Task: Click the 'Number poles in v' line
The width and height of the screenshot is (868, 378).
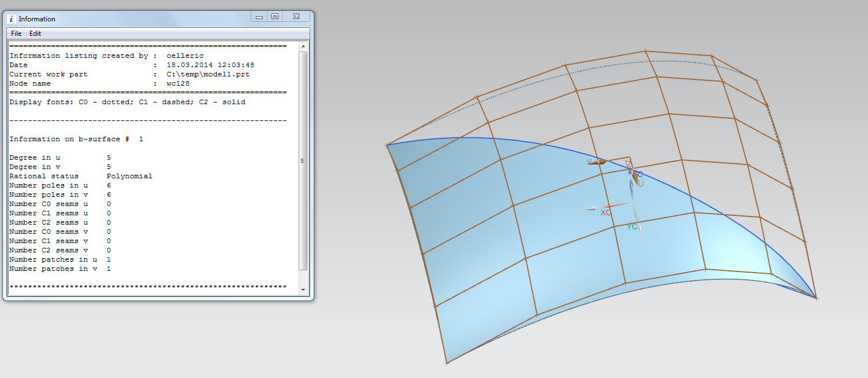Action: point(60,194)
